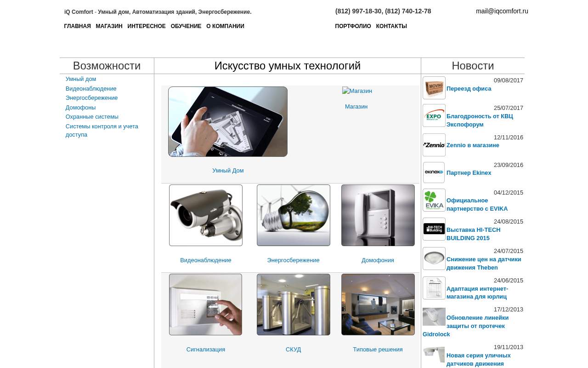Click the invoice document news icon
This screenshot has height=368, width=588.
pyautogui.click(x=434, y=288)
